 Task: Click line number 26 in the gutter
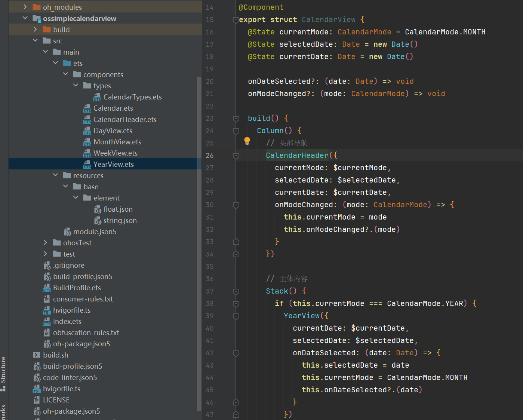click(x=210, y=156)
